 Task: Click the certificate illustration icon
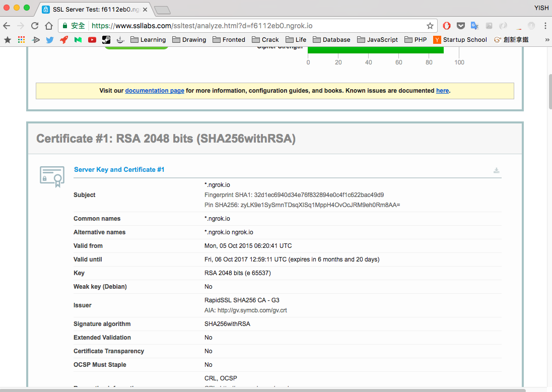coord(52,176)
